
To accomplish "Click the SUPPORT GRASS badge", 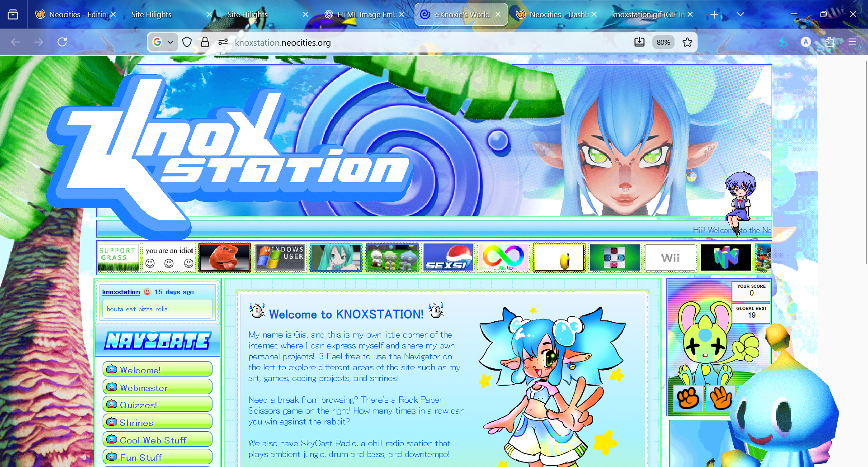I will (x=118, y=256).
